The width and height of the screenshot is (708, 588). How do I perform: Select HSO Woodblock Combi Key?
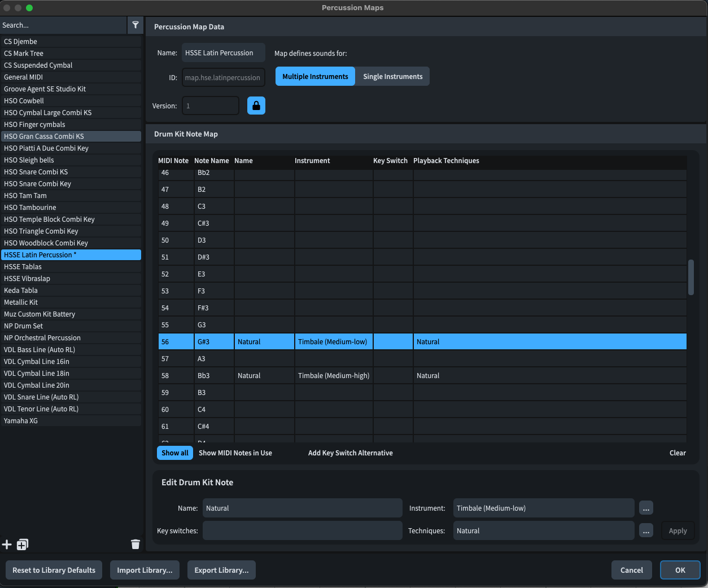pos(71,243)
